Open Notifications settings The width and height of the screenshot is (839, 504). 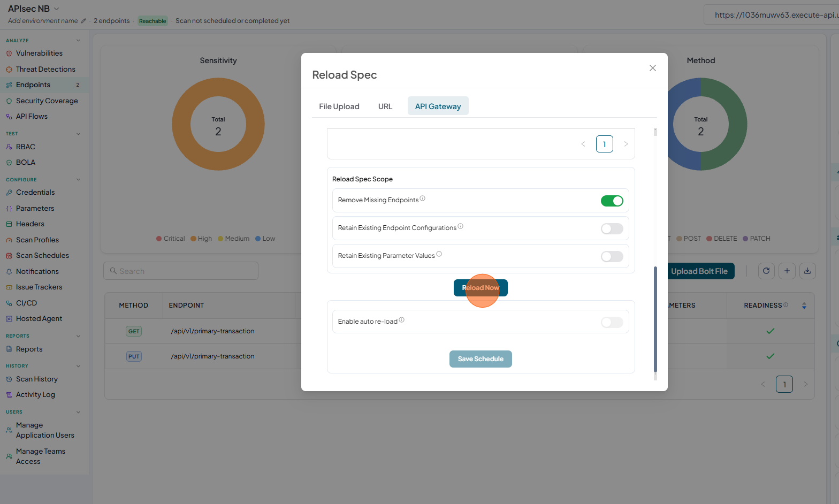coord(37,272)
